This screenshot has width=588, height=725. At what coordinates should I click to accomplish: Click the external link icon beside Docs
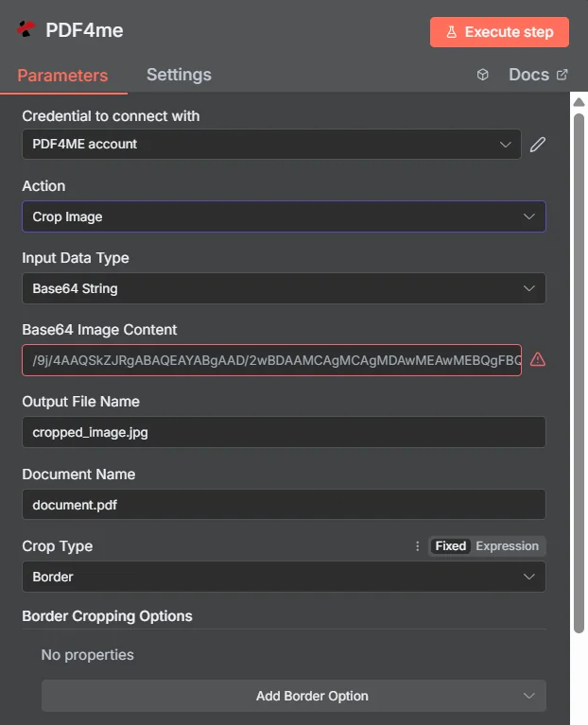[562, 75]
